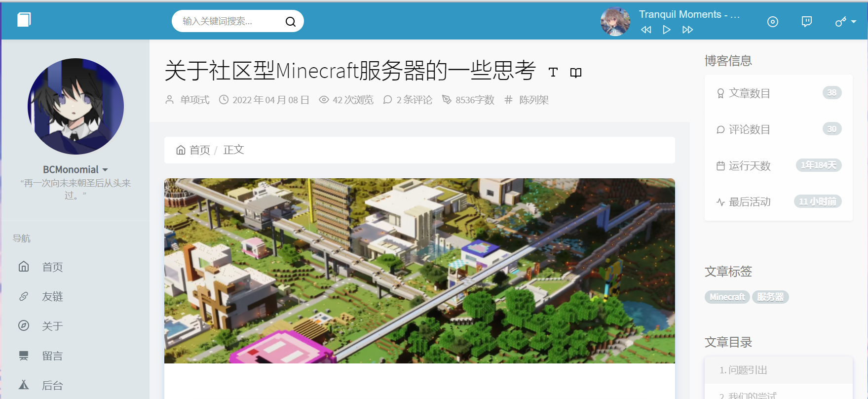Image resolution: width=868 pixels, height=399 pixels.
Task: Click the 2022年04月08日 date text
Action: tap(271, 100)
